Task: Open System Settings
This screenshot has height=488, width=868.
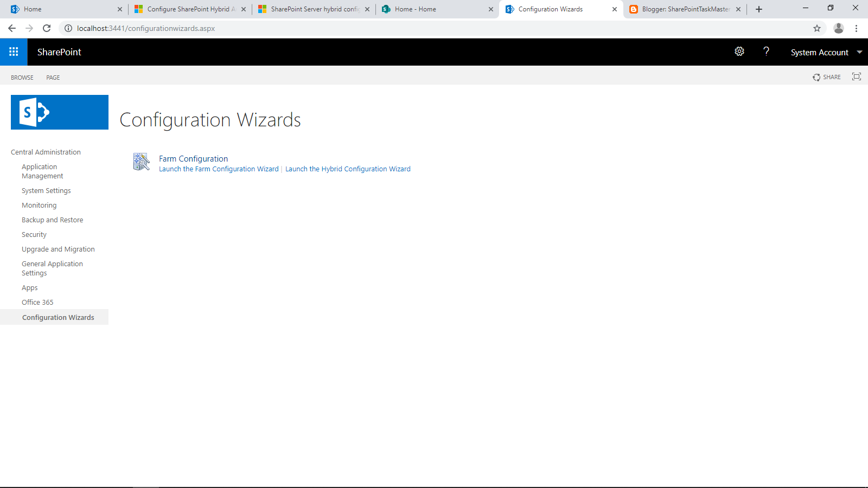Action: tap(46, 191)
